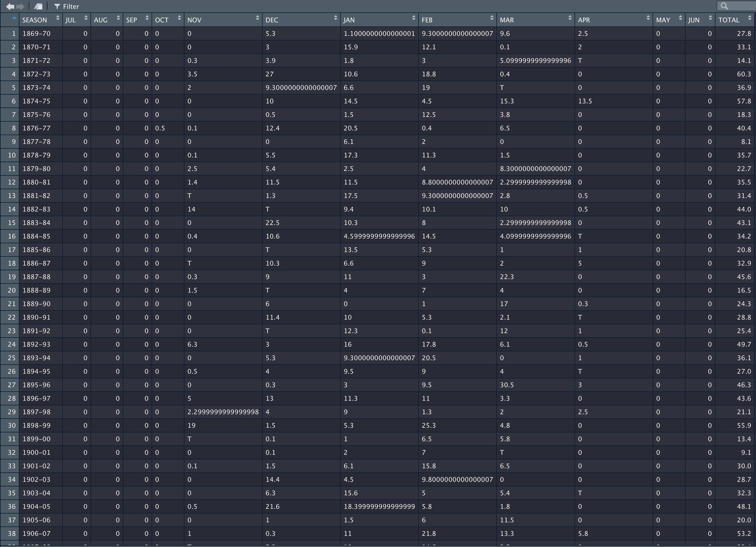
Task: Sort by the FEB column arrows
Action: coord(492,18)
